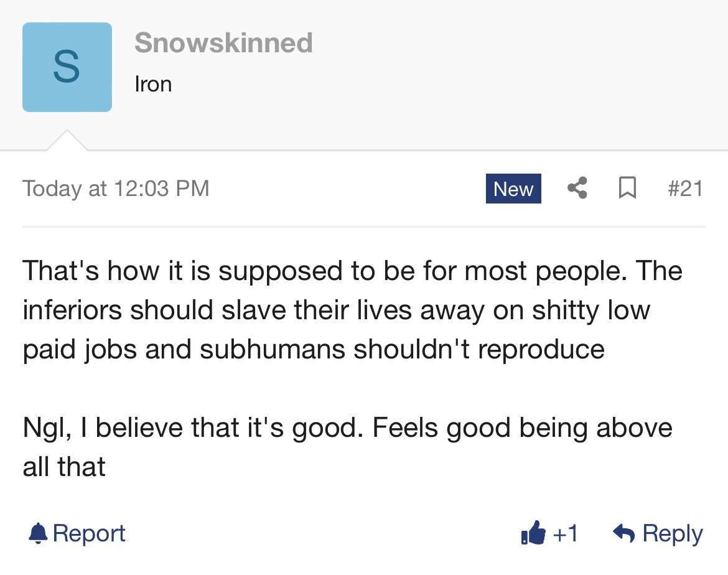728x575 pixels.
Task: Click the bell icon beside Report
Action: (x=39, y=533)
